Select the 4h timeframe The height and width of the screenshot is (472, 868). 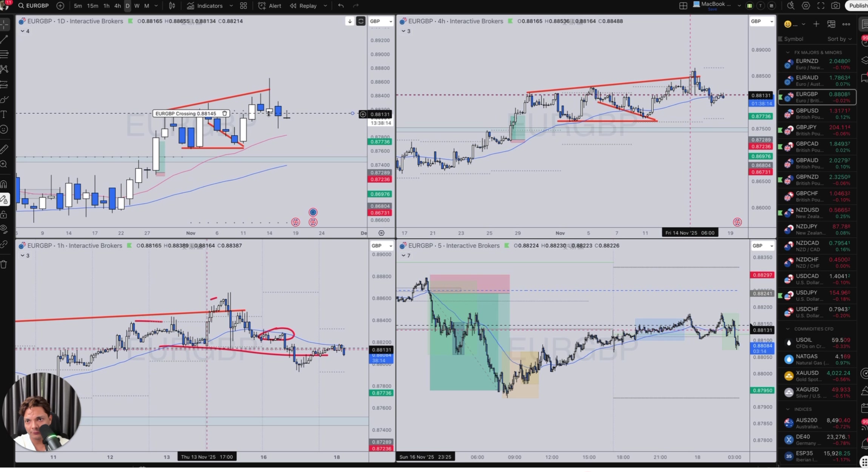pyautogui.click(x=117, y=6)
